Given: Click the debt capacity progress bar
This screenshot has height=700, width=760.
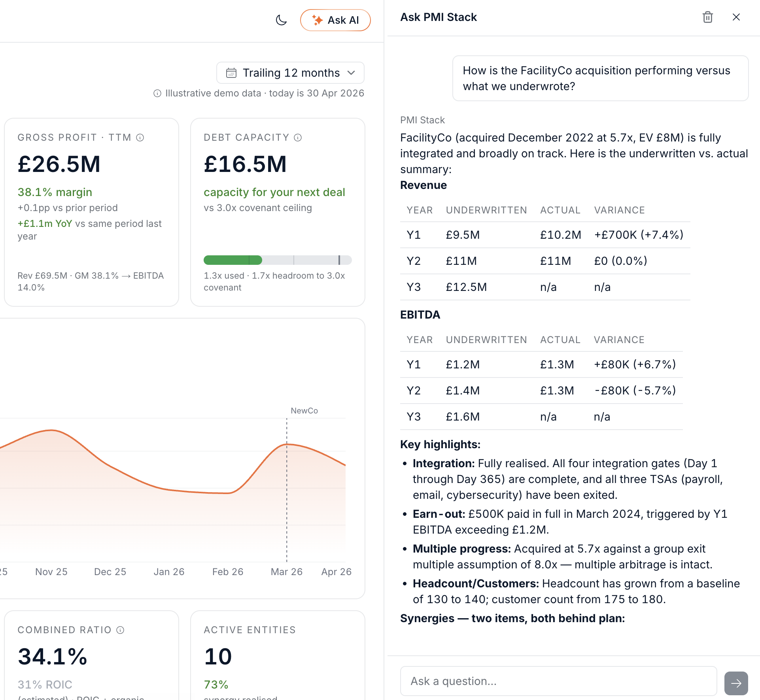Looking at the screenshot, I should [278, 260].
